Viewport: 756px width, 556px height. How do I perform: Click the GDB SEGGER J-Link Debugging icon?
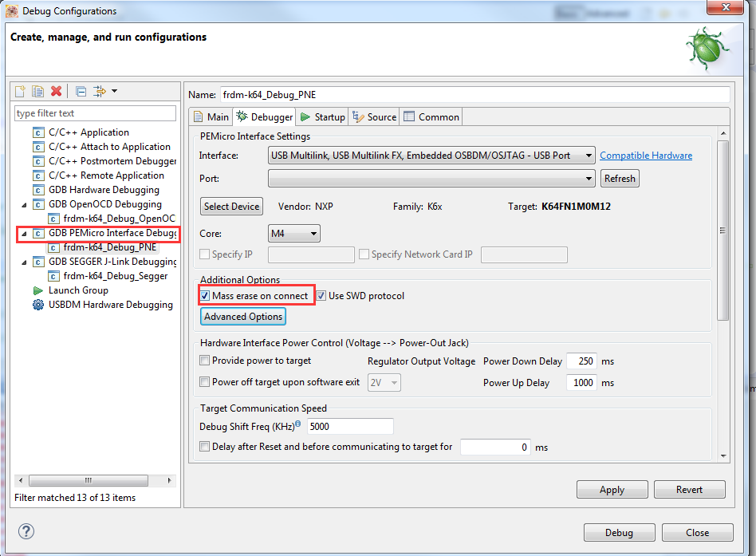click(x=38, y=262)
